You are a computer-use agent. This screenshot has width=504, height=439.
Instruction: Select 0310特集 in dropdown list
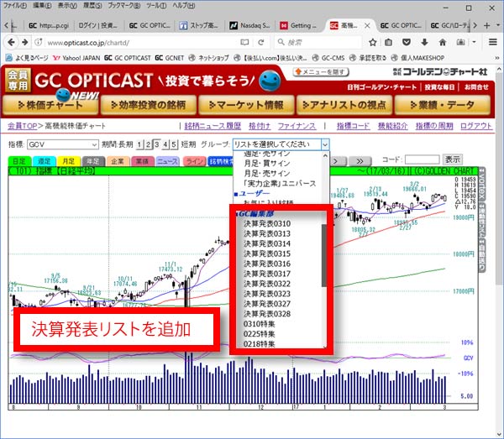[259, 324]
